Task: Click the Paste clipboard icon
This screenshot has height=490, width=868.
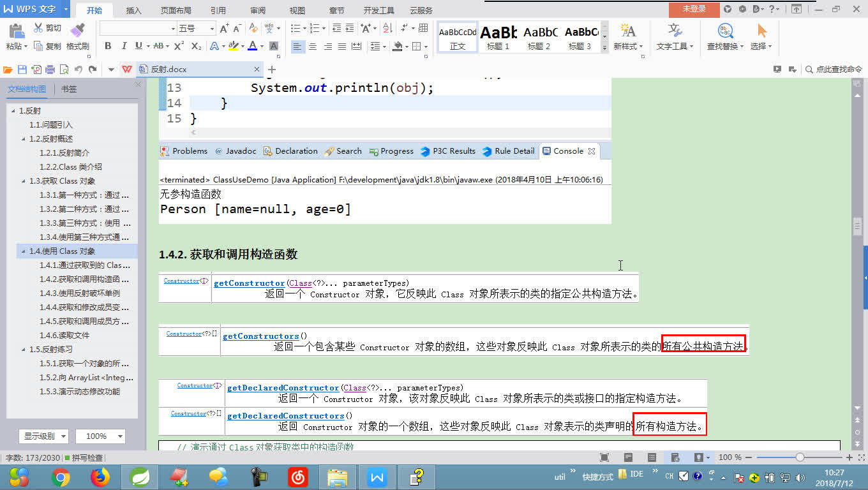Action: click(16, 31)
